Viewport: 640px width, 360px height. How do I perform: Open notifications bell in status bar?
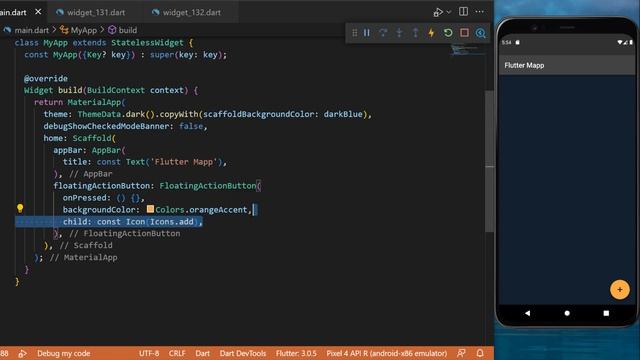480,353
